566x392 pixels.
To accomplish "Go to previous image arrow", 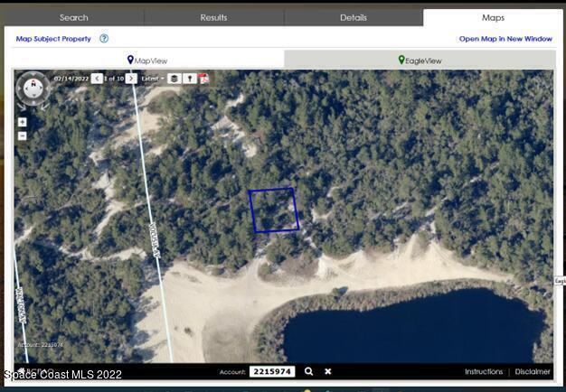I will (x=97, y=79).
